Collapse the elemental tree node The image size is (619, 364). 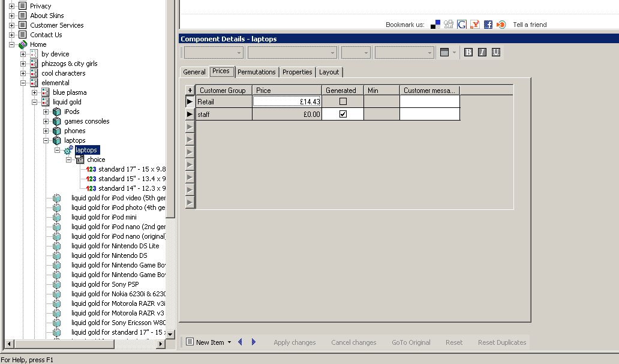point(23,83)
